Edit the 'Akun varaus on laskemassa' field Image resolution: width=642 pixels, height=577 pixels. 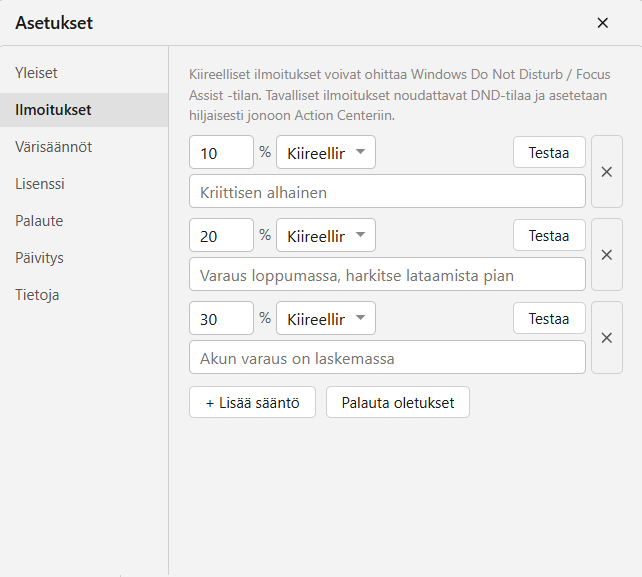point(387,357)
